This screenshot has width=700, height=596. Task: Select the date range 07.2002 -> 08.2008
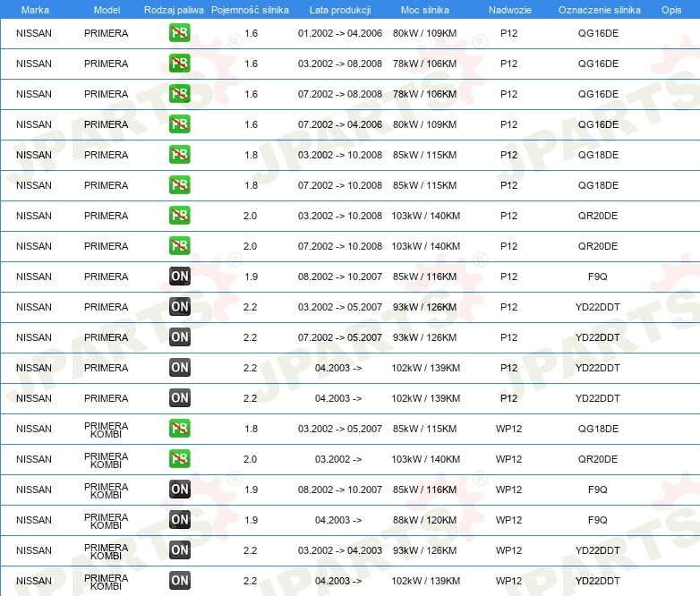click(340, 94)
